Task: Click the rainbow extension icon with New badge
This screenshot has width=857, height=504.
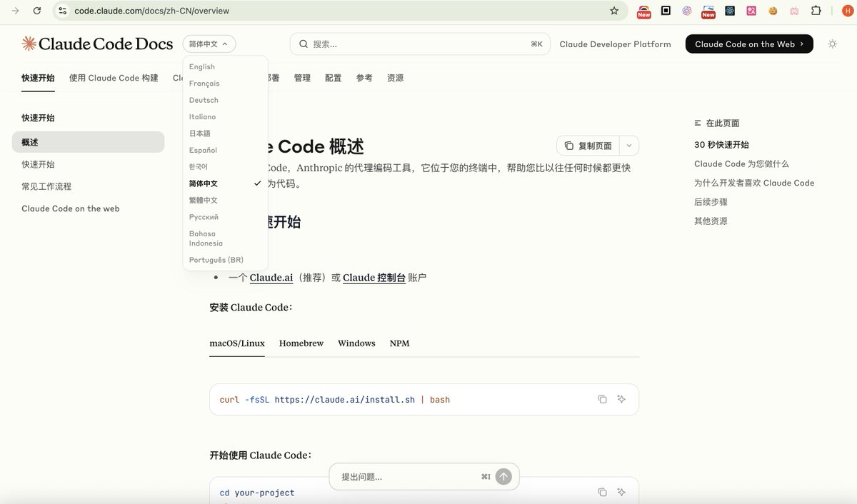Action: click(644, 11)
